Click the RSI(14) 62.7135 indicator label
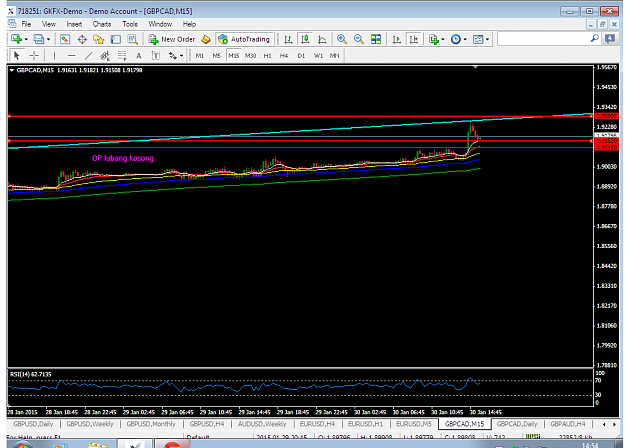The height and width of the screenshot is (448, 625). (x=31, y=374)
